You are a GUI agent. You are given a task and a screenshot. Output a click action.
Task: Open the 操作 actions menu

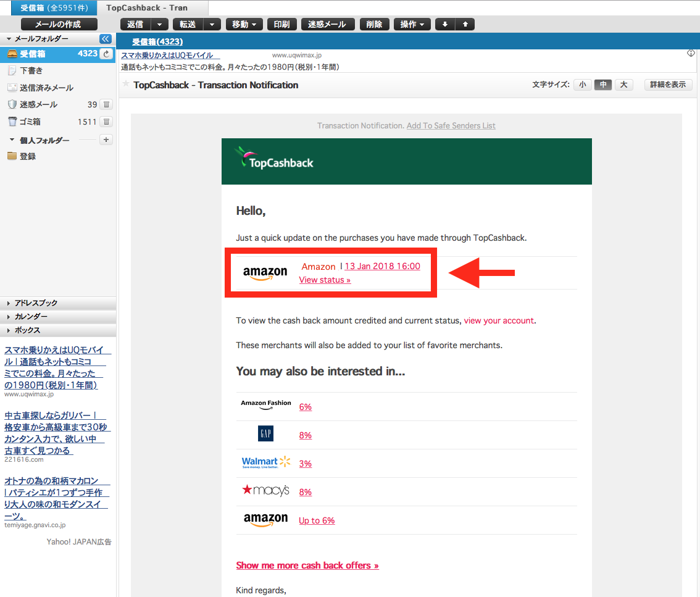[412, 24]
